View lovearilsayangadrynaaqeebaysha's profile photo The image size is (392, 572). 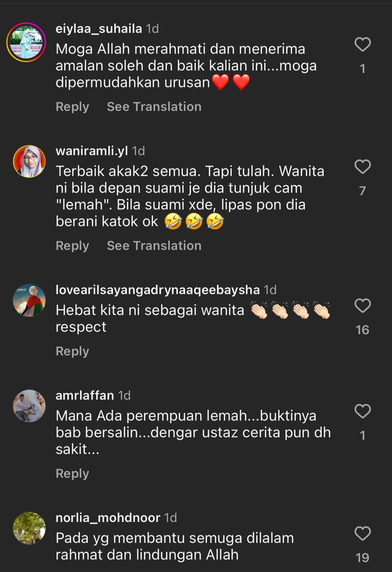[x=29, y=300]
